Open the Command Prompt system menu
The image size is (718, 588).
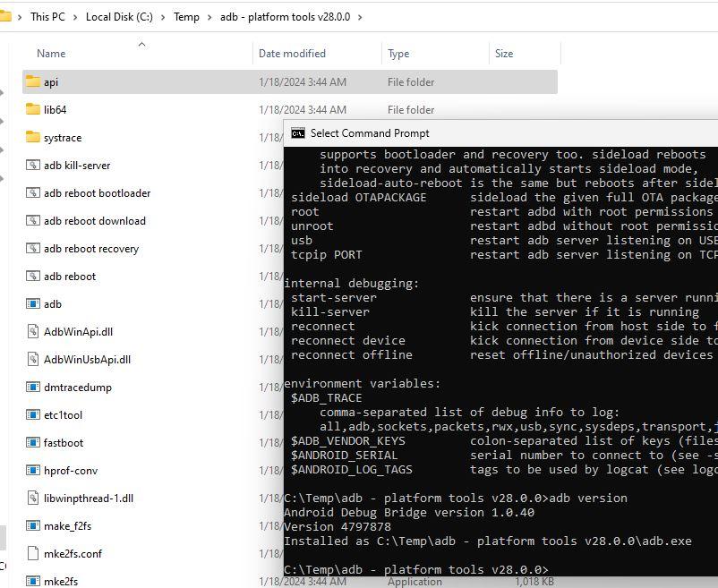pyautogui.click(x=296, y=132)
